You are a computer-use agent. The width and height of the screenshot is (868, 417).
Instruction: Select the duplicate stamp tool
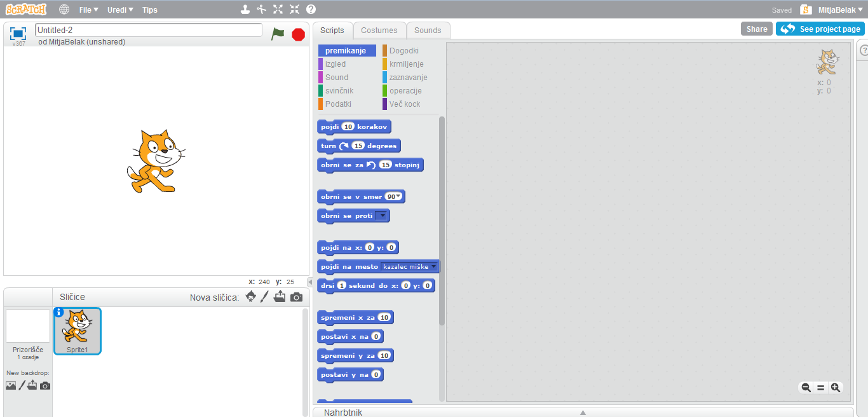[245, 10]
